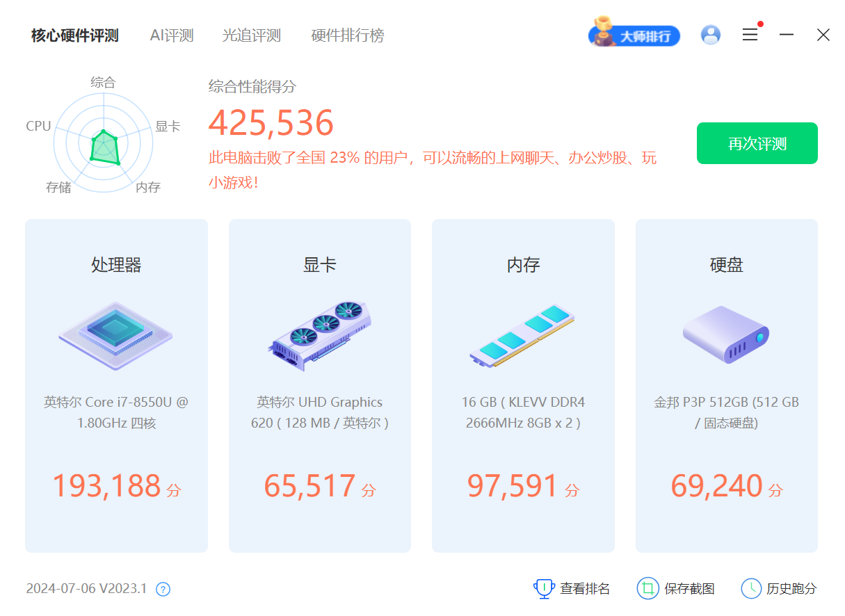Click the 保存截图 screenshot icon
Screen dimensions: 845x616
click(647, 589)
